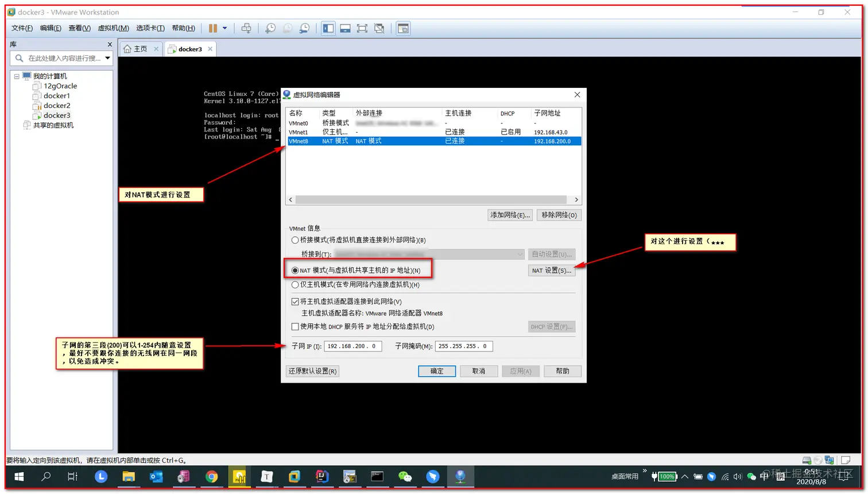Confirm the dialog with 确定 button
The image size is (868, 494).
pyautogui.click(x=437, y=371)
